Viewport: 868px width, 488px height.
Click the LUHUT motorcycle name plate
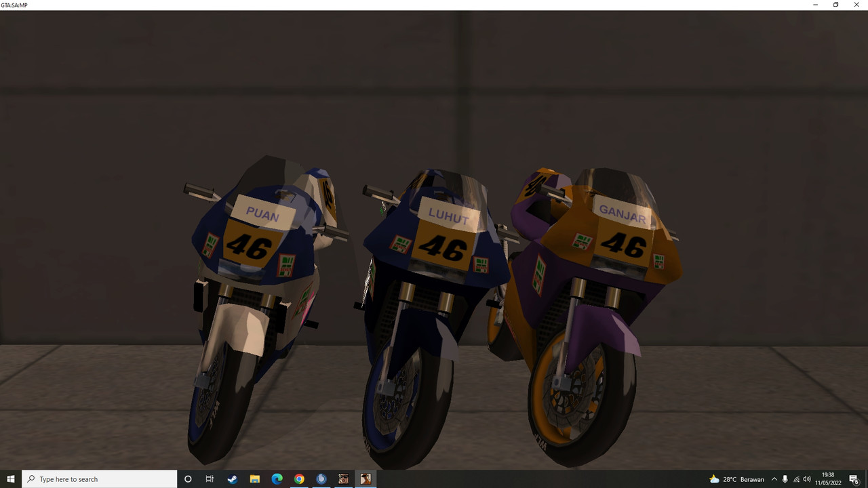pos(448,214)
